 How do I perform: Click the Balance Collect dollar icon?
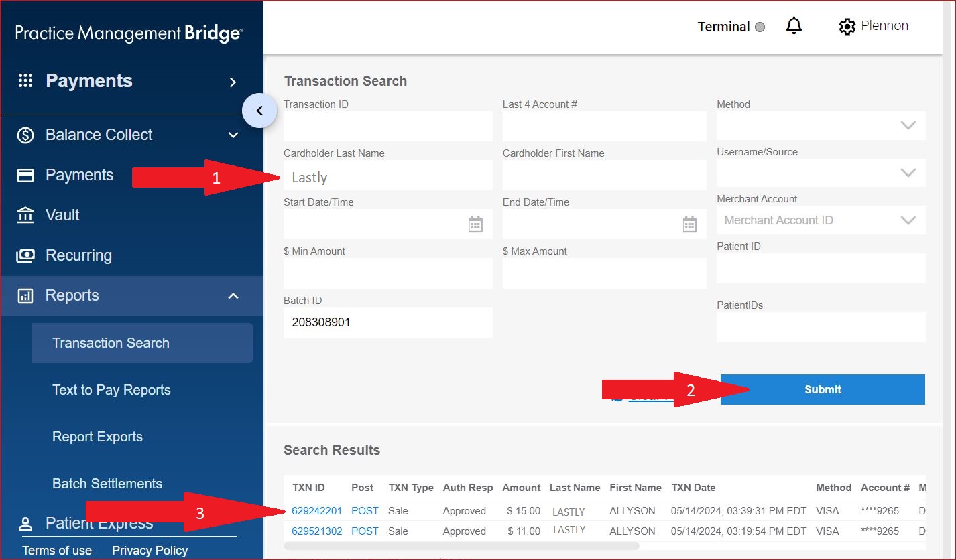25,135
